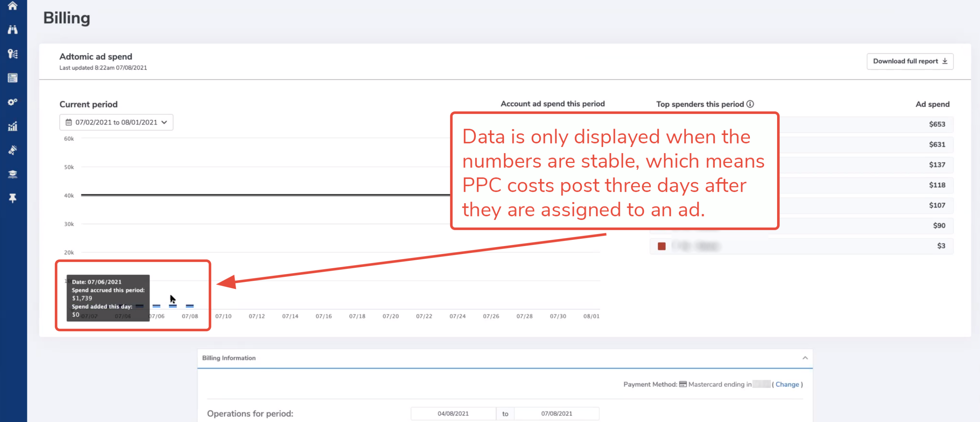Screen dimensions: 980x422
Task: Click the megaphone advertising icon
Action: coord(13,150)
